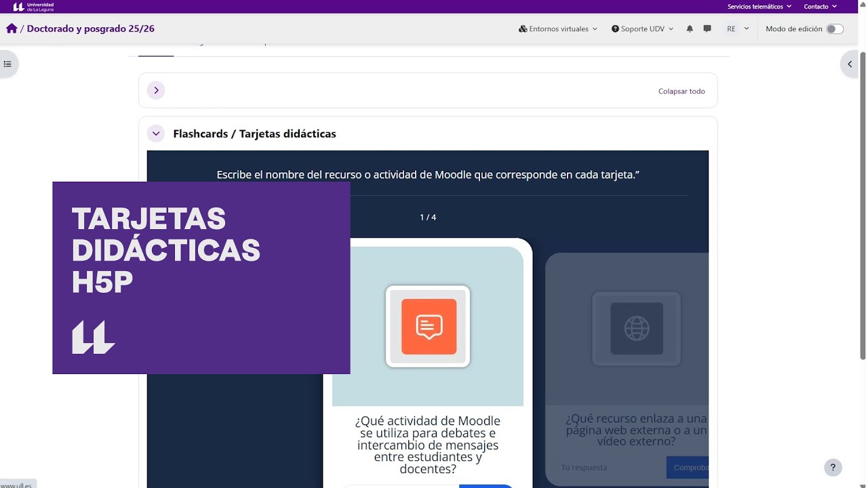Open the home icon in breadcrumb
868x488 pixels.
pyautogui.click(x=12, y=28)
